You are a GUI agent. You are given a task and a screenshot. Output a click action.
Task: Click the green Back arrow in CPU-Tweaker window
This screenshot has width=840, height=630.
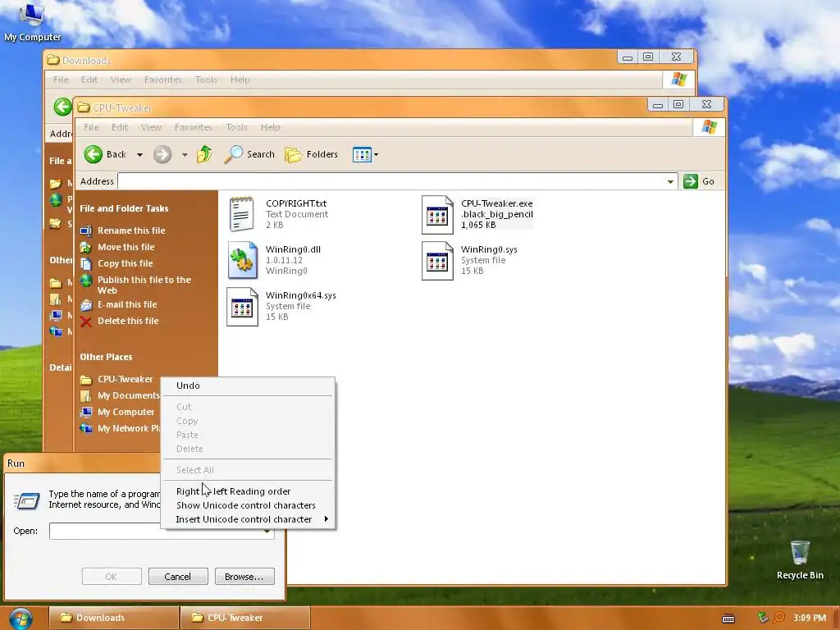click(x=94, y=154)
